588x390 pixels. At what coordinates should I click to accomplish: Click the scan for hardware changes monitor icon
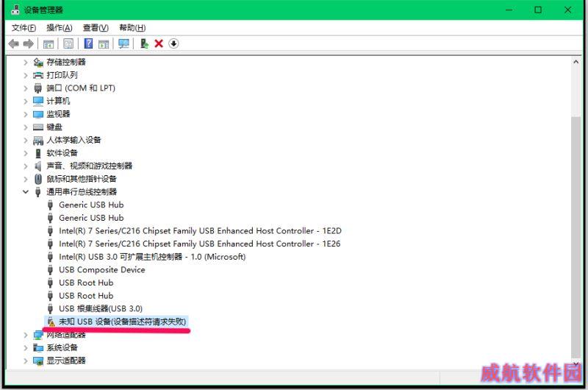point(123,44)
